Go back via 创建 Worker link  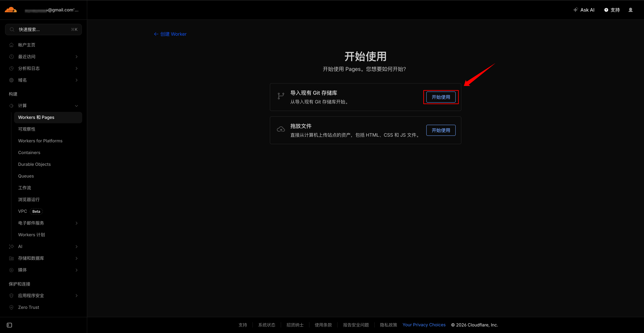170,34
